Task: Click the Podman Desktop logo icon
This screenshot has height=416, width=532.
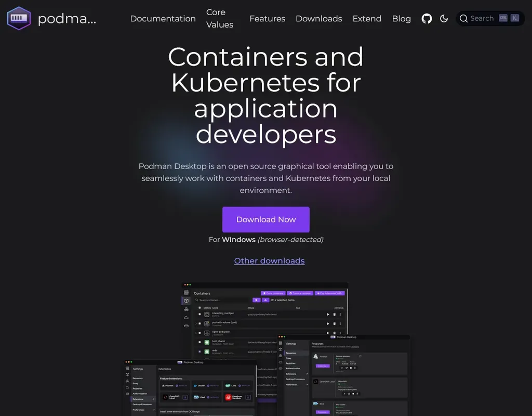Action: point(19,18)
